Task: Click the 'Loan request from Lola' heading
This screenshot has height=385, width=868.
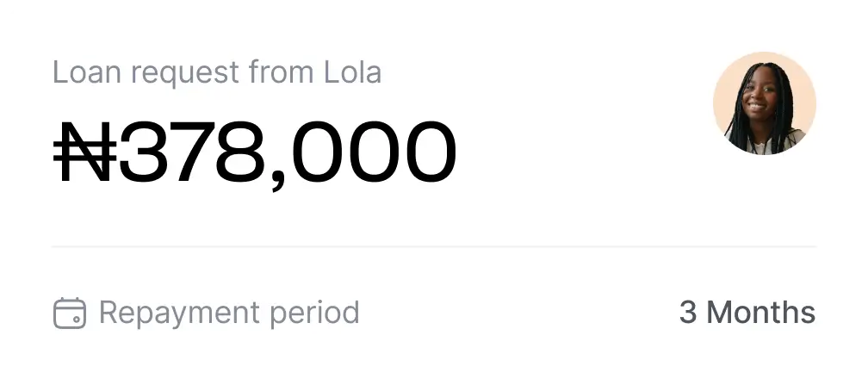Action: pyautogui.click(x=217, y=73)
